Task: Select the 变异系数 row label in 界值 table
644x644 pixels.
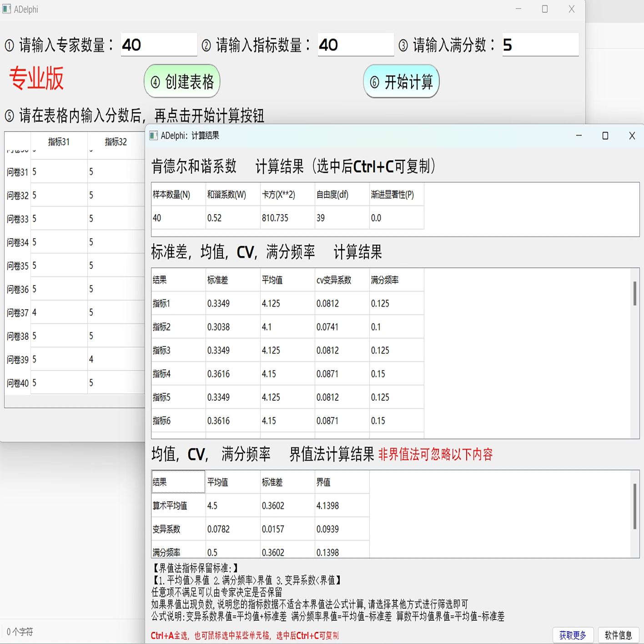Action: tap(178, 529)
